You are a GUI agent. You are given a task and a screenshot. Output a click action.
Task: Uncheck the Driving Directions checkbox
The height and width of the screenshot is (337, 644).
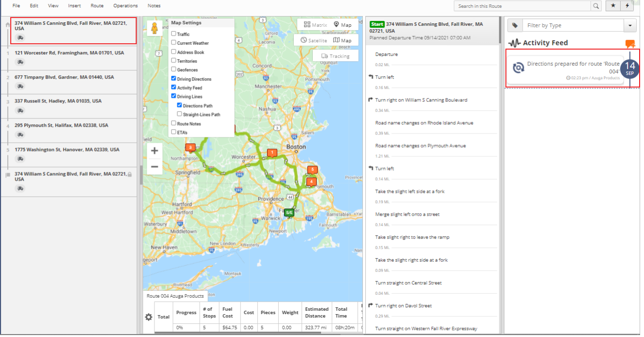pos(173,79)
